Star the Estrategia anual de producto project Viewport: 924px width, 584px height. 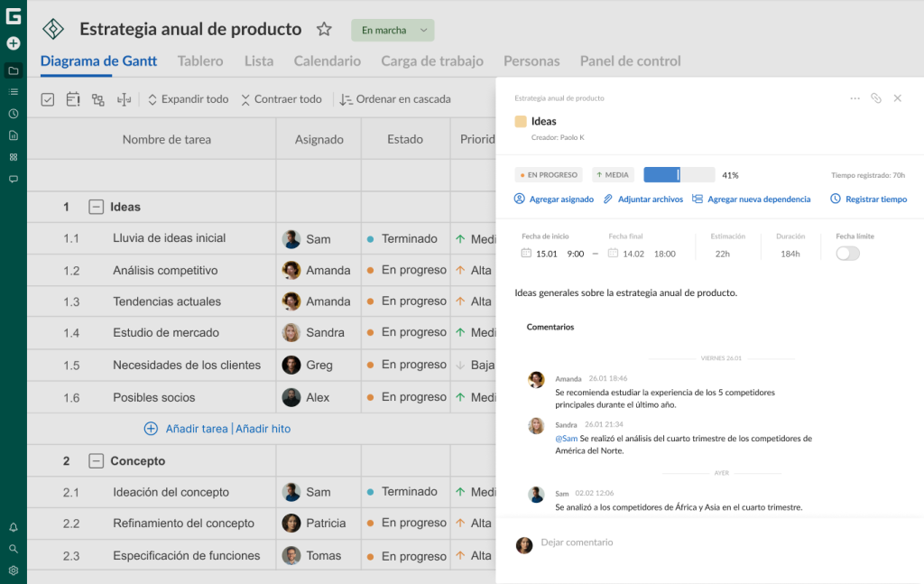click(324, 29)
